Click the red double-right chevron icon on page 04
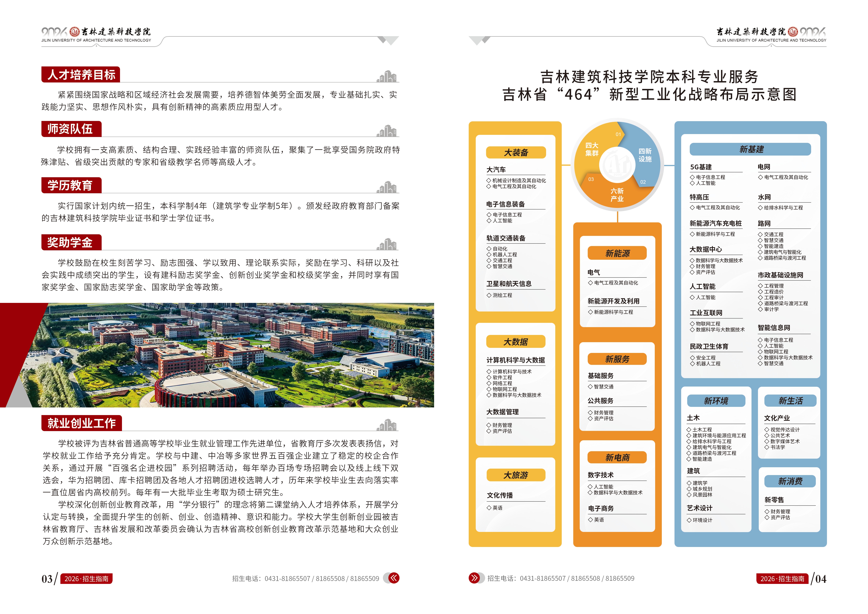Viewport: 868px width, 614px height. (474, 578)
